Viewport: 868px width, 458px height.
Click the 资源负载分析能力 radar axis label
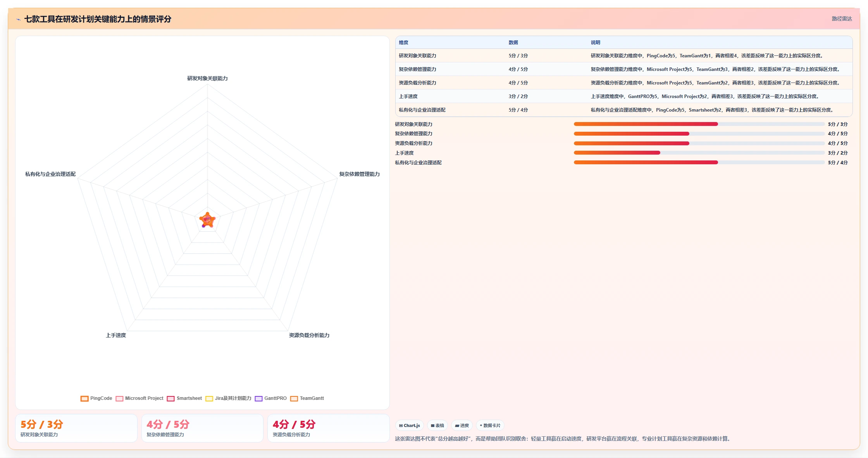point(309,335)
